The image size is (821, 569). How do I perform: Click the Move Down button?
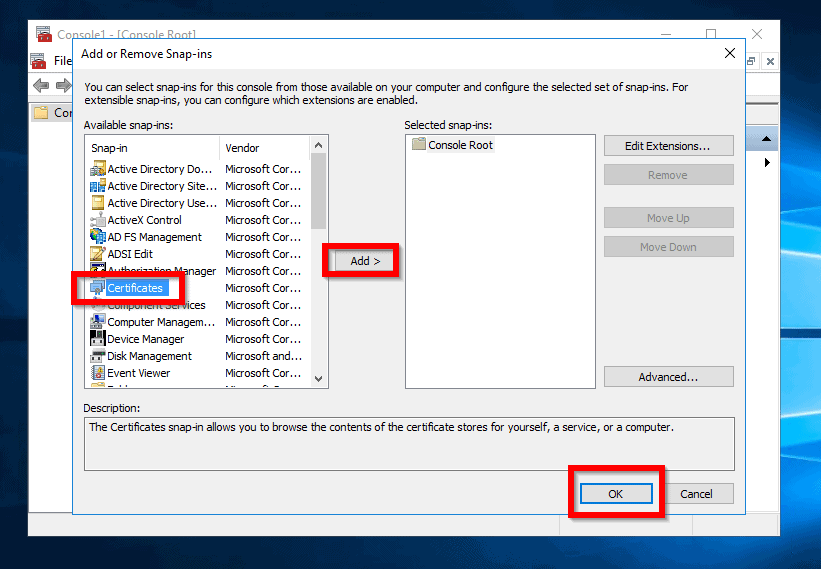668,247
